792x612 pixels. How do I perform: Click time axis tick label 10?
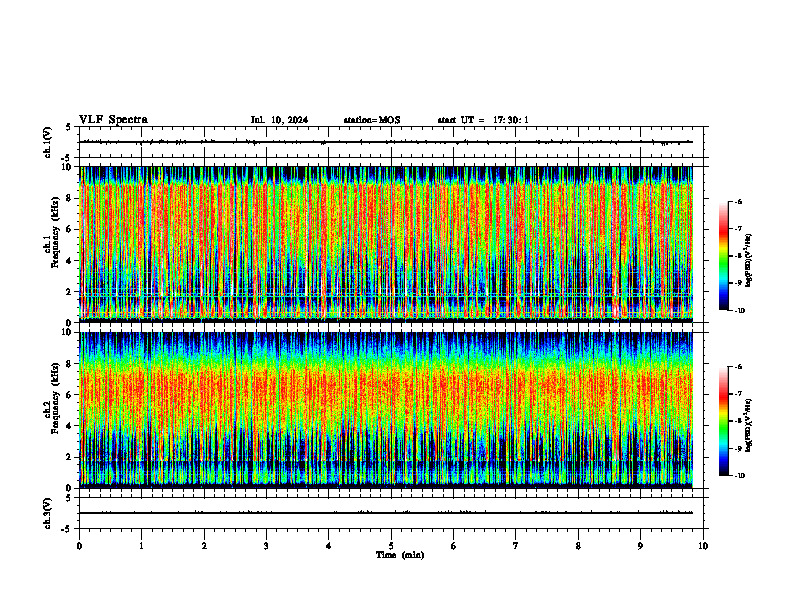coord(703,546)
